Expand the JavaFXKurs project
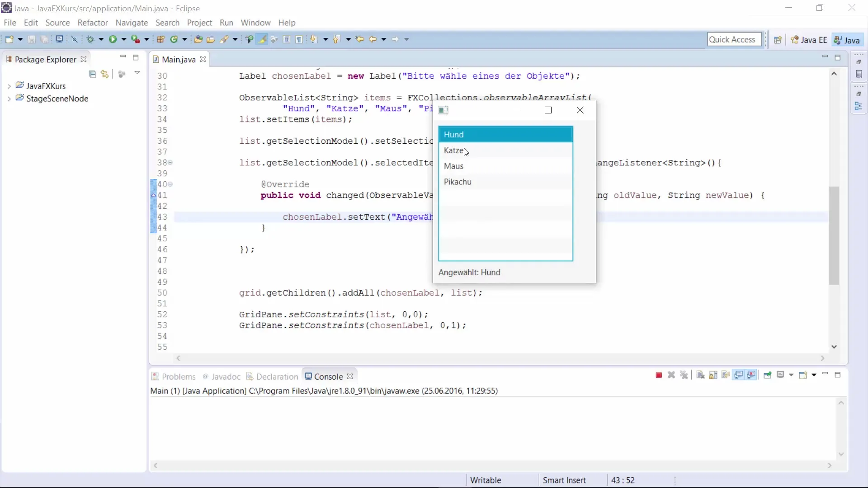The image size is (868, 488). click(x=9, y=86)
